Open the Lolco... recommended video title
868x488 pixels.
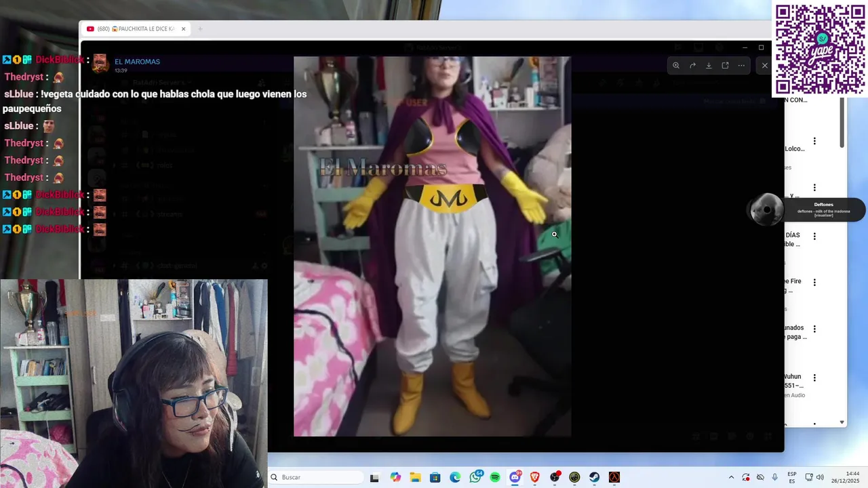tap(795, 148)
